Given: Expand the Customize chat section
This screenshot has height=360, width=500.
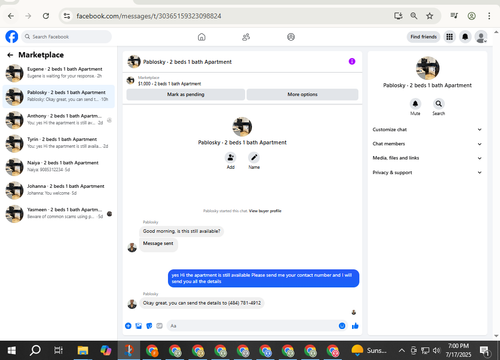Looking at the screenshot, I should tap(427, 129).
